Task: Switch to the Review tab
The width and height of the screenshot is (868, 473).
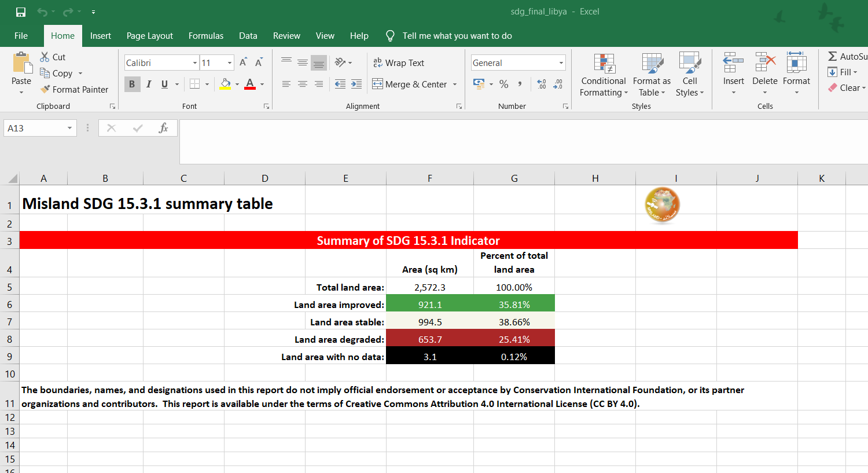Action: tap(287, 35)
